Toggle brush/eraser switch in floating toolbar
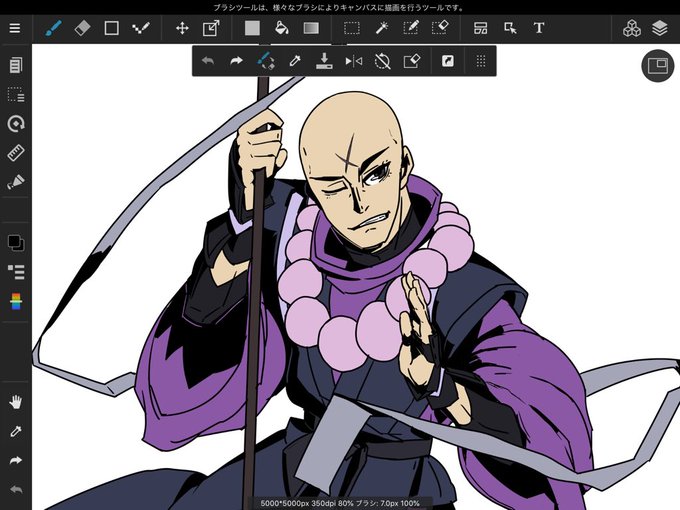The image size is (680, 510). click(265, 61)
